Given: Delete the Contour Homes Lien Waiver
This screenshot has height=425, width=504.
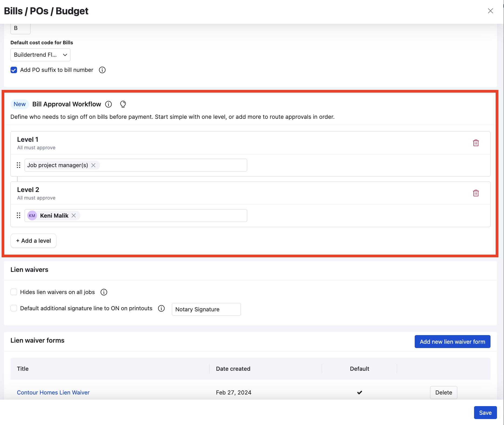Looking at the screenshot, I should pyautogui.click(x=444, y=393).
